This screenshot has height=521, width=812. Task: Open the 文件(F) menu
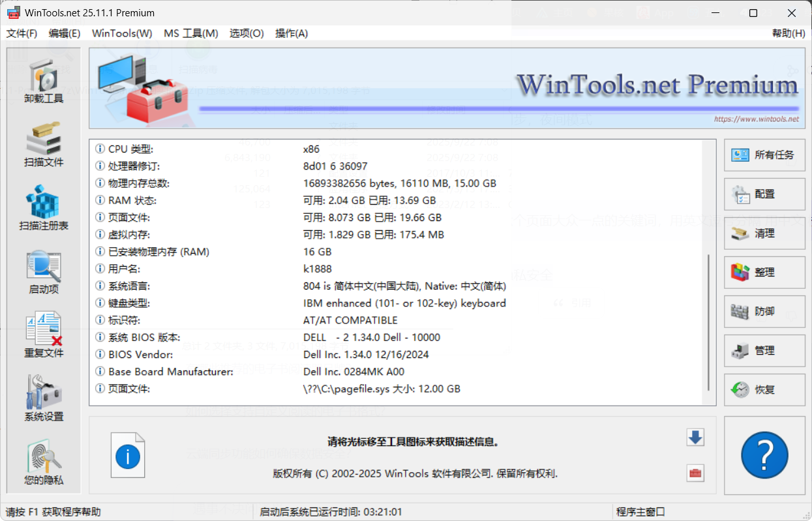(22, 33)
